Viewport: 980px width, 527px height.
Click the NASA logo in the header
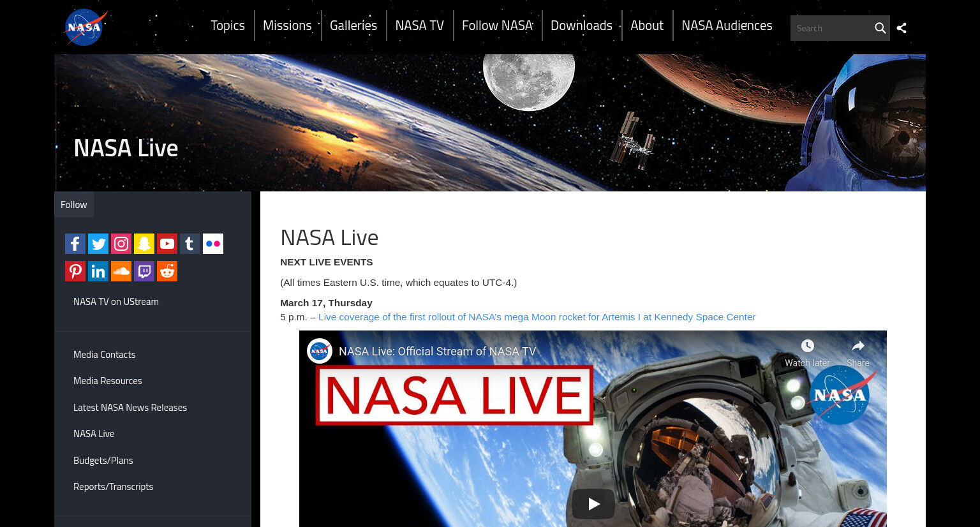(86, 27)
